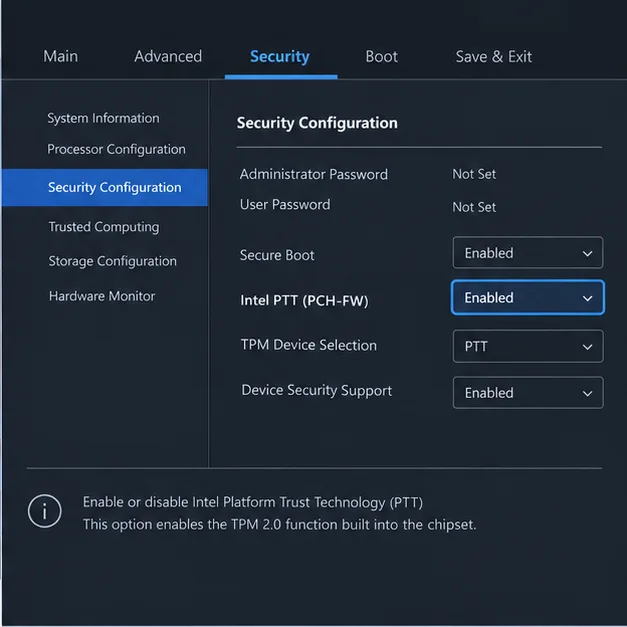Switch to the Advanced tab
The image size is (627, 627).
[x=168, y=56]
